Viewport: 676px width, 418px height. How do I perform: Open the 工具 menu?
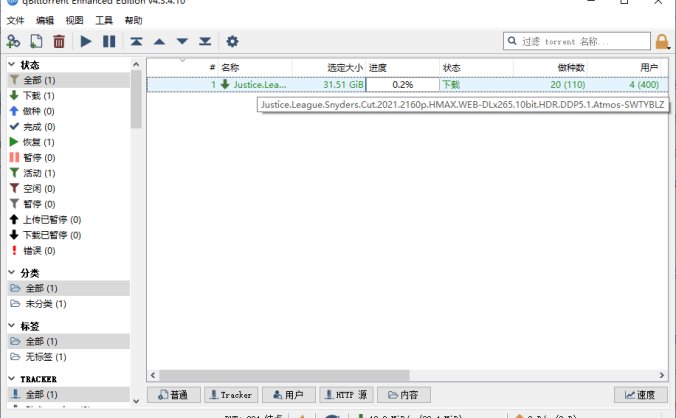tap(104, 20)
